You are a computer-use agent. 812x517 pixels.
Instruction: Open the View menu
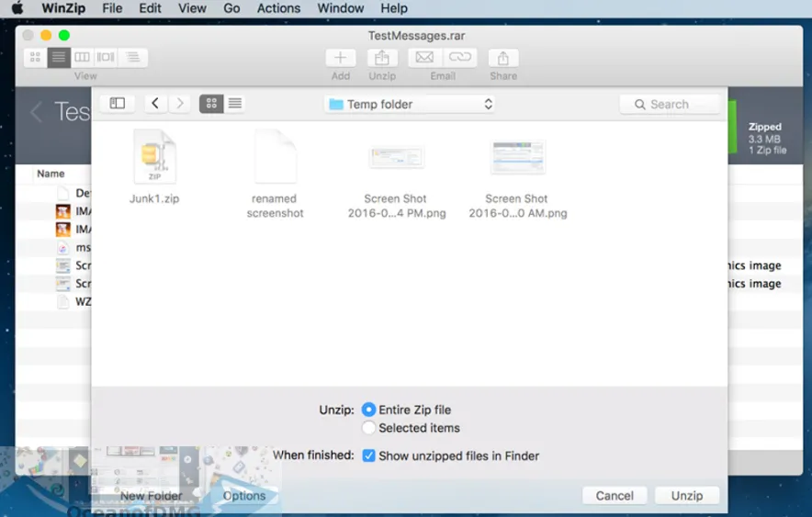pos(192,8)
